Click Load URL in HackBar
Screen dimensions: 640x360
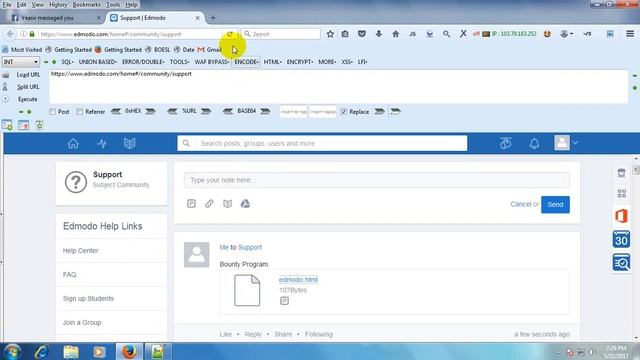28,75
